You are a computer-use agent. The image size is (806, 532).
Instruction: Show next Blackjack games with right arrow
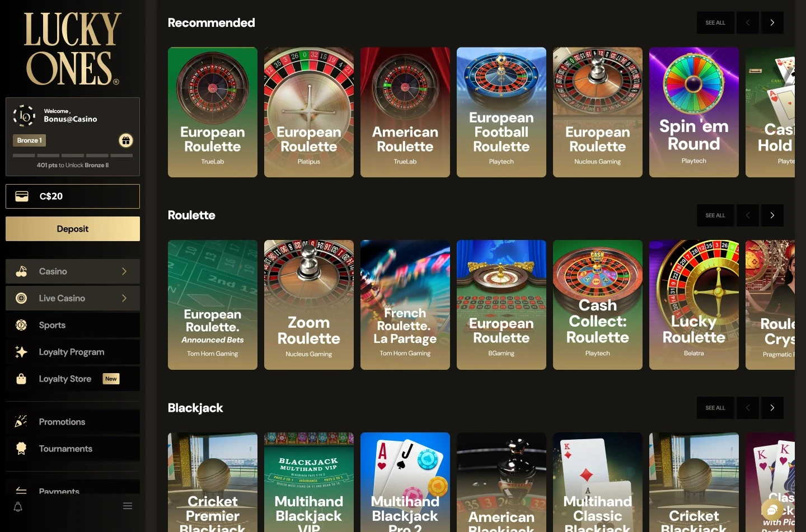point(772,408)
